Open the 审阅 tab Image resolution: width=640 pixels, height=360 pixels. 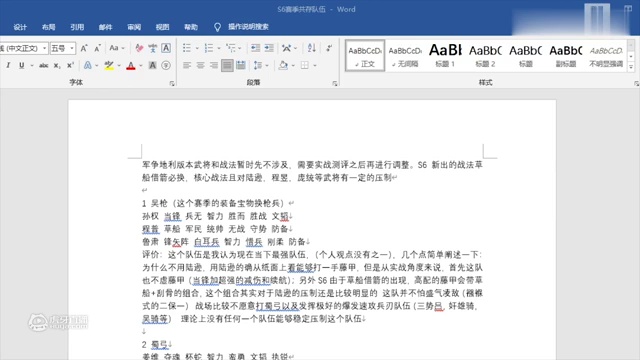click(134, 27)
